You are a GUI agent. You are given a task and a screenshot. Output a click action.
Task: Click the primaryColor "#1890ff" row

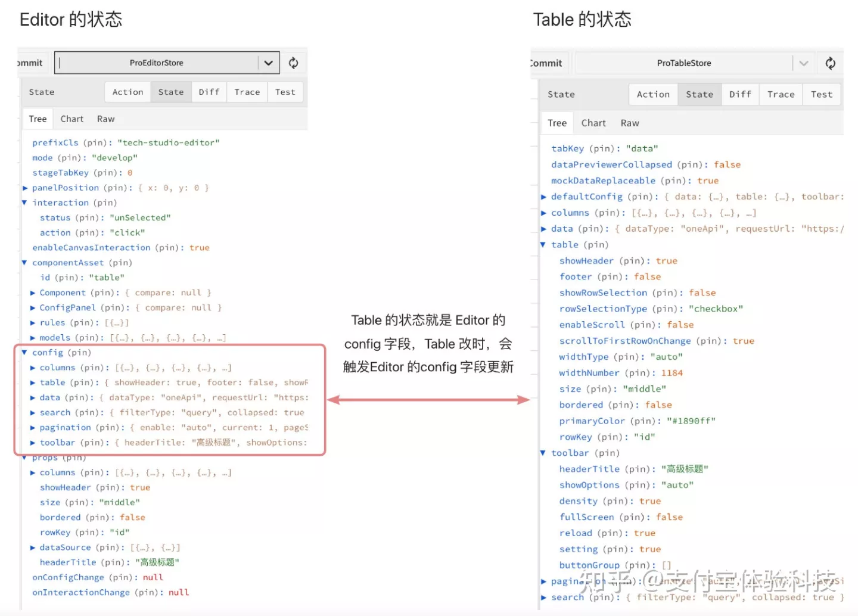pyautogui.click(x=637, y=421)
